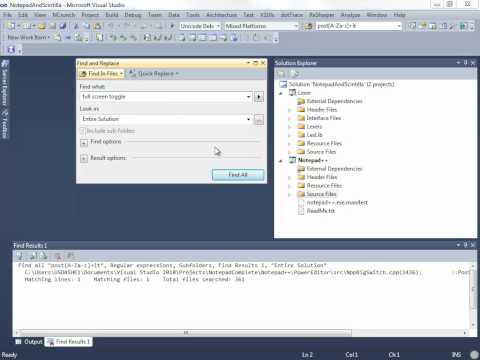Click icon right of New Work Item
Image resolution: width=480 pixels, height=360 pixels.
pyautogui.click(x=58, y=37)
